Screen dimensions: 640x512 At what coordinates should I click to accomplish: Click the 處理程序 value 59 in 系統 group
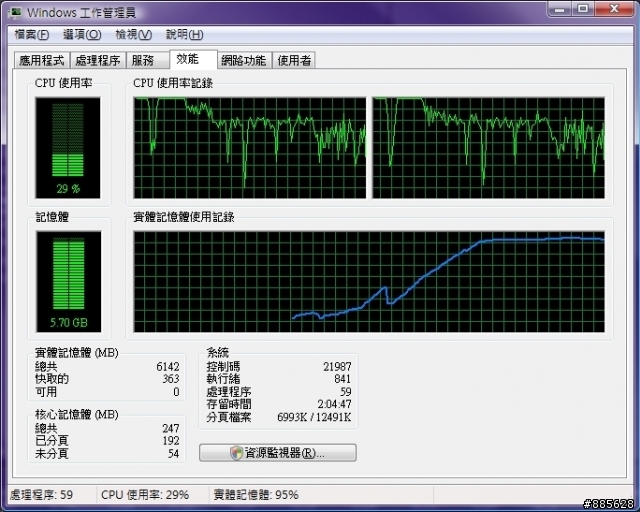(x=346, y=392)
